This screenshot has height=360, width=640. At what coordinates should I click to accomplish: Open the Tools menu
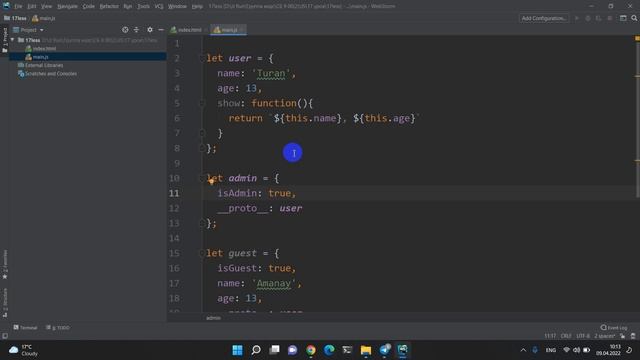coord(143,6)
